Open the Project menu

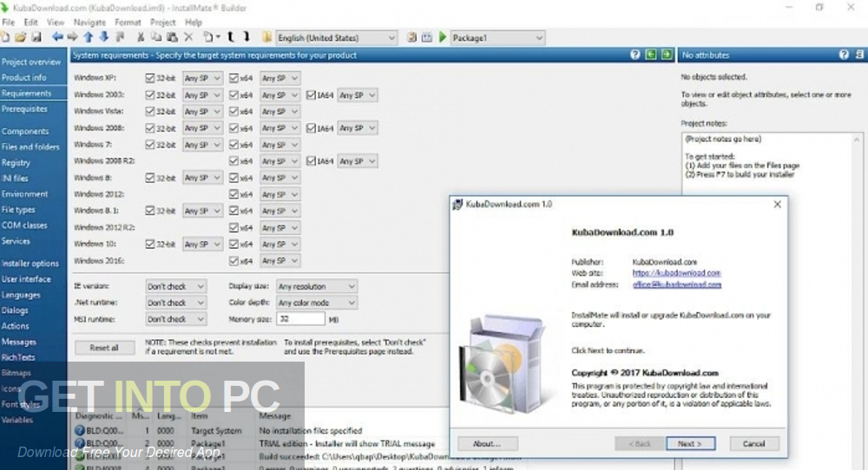click(x=163, y=23)
